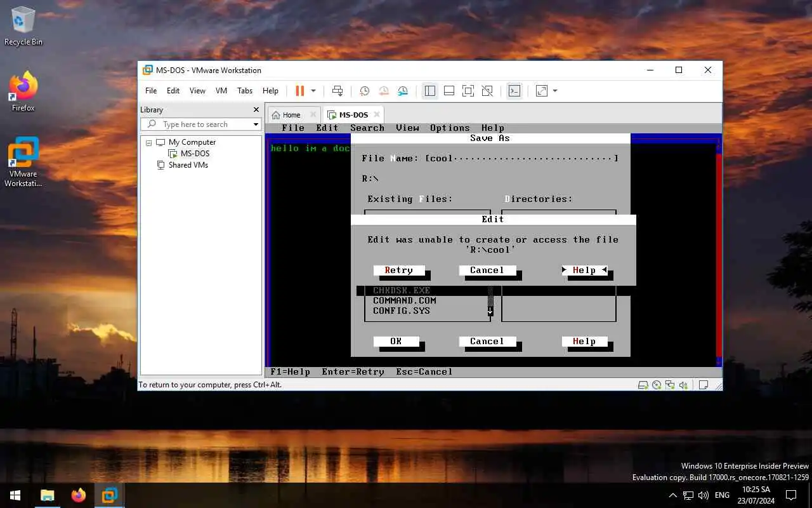This screenshot has height=508, width=812.
Task: Open the Snapshot Manager wrench-clock icon
Action: tap(403, 91)
